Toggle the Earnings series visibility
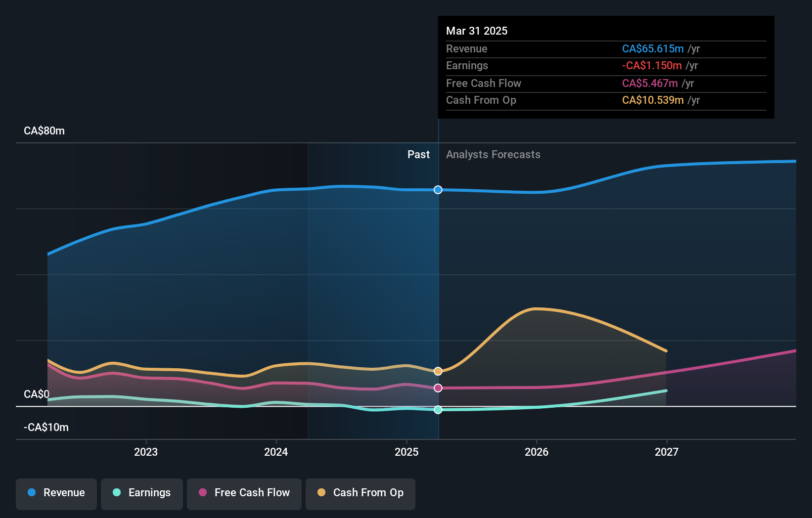This screenshot has height=518, width=812. coord(142,493)
